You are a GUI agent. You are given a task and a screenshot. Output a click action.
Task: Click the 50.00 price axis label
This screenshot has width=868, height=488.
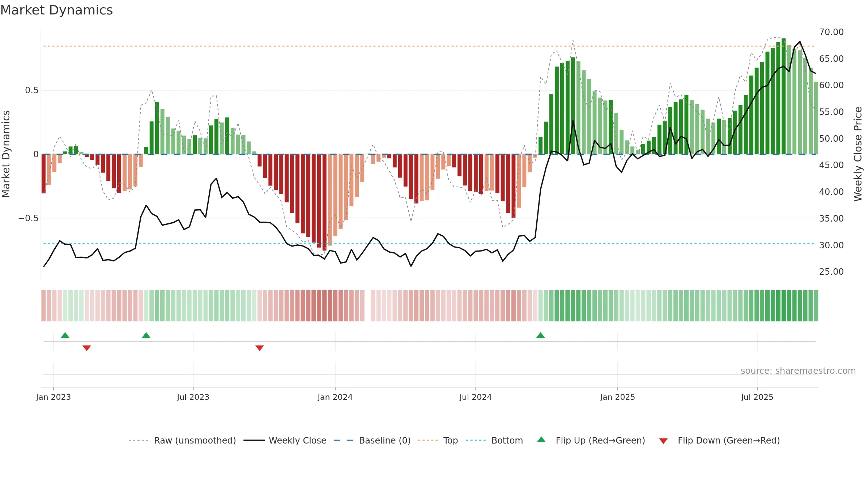831,138
